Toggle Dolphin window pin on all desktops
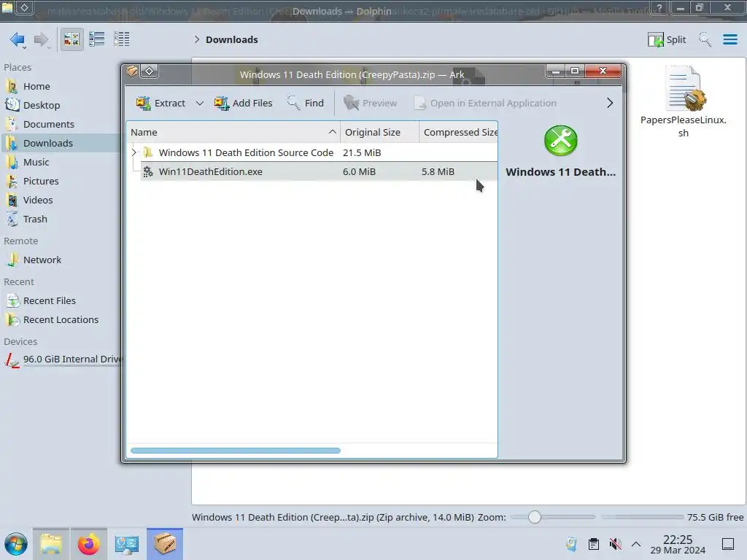Viewport: 747px width, 560px height. (x=24, y=7)
